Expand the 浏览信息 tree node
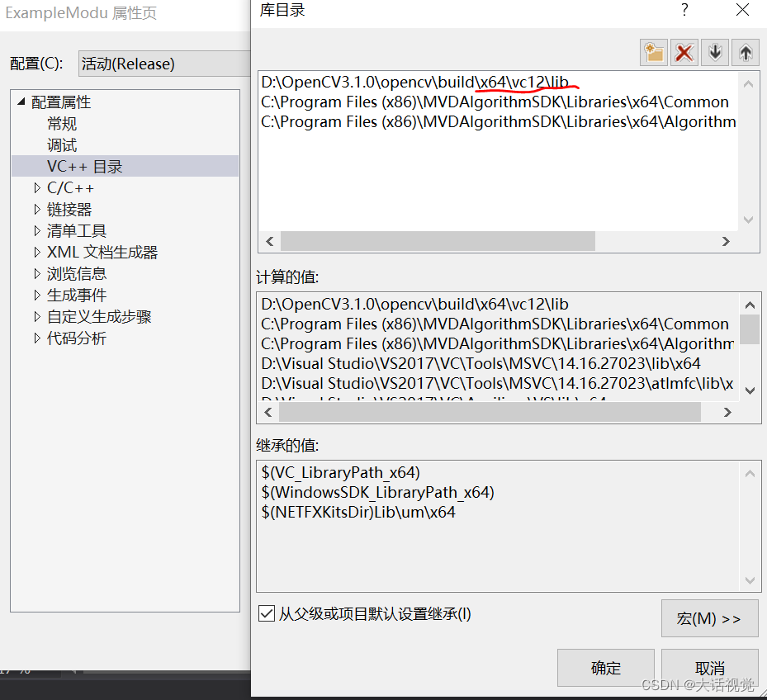This screenshot has height=700, width=767. pyautogui.click(x=37, y=273)
